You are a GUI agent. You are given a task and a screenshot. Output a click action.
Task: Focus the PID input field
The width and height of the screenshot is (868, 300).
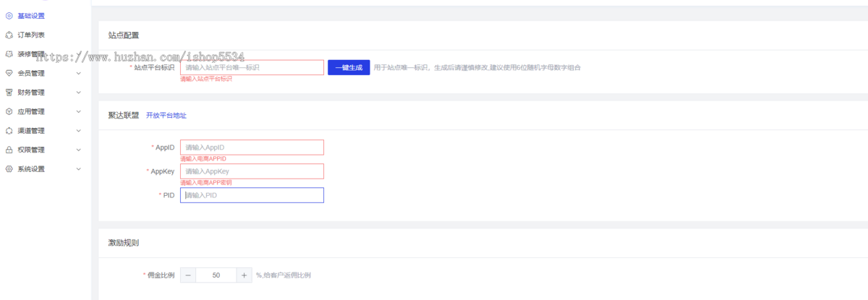click(x=252, y=195)
